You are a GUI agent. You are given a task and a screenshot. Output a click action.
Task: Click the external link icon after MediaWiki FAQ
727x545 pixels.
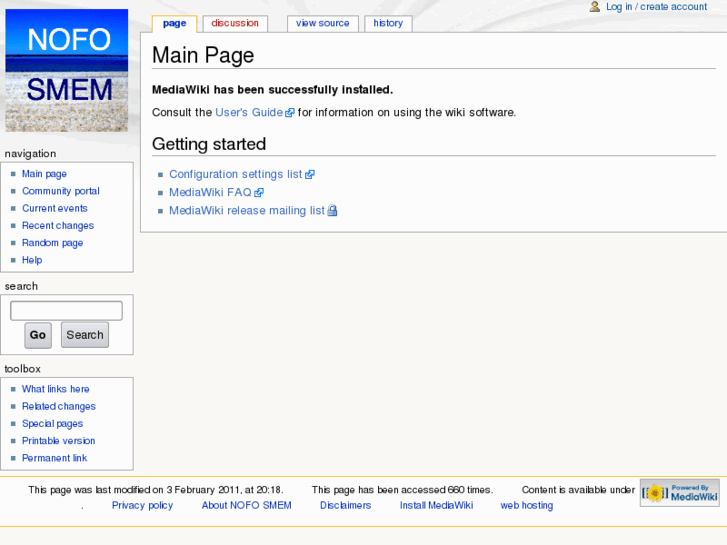click(x=259, y=192)
